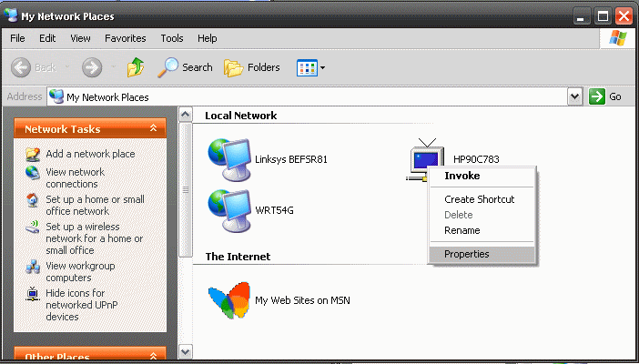Open the Tools menu

[x=171, y=38]
